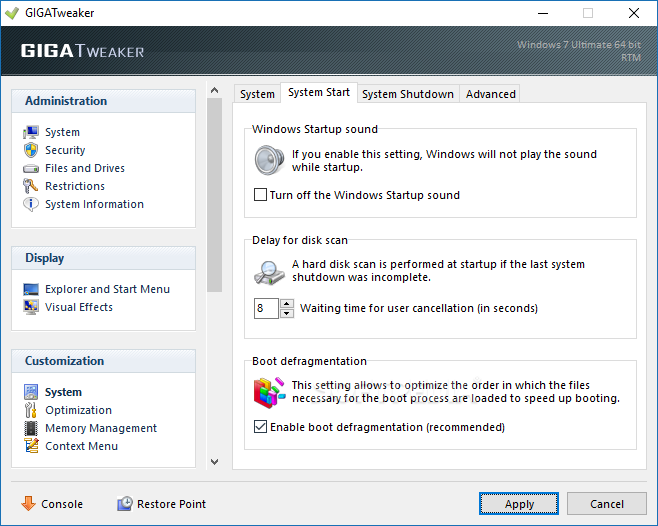This screenshot has height=526, width=658.
Task: Open System under Administration
Action: coord(62,132)
